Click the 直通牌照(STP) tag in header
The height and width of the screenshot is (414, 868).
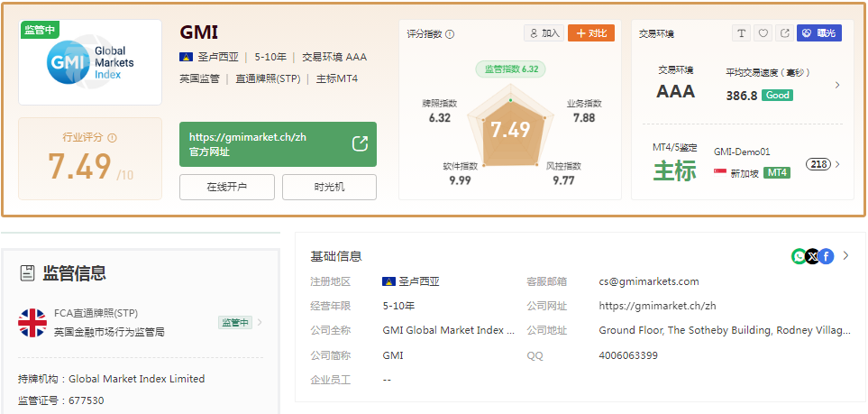268,78
